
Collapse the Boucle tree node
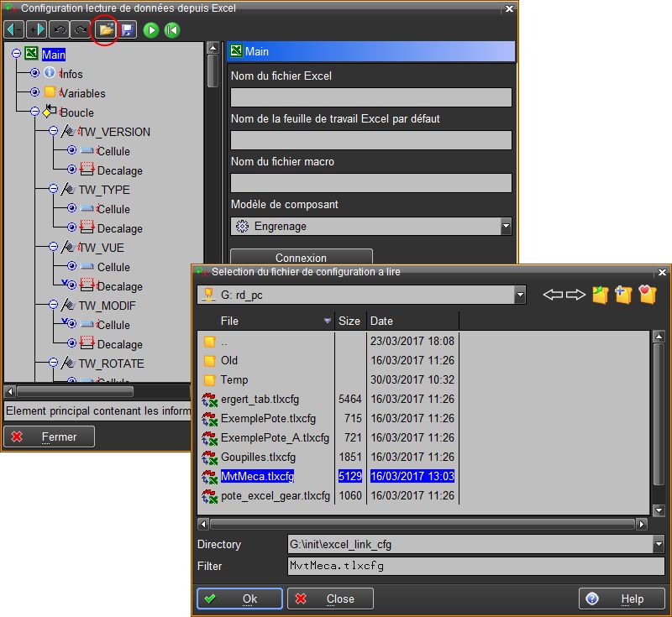point(35,112)
